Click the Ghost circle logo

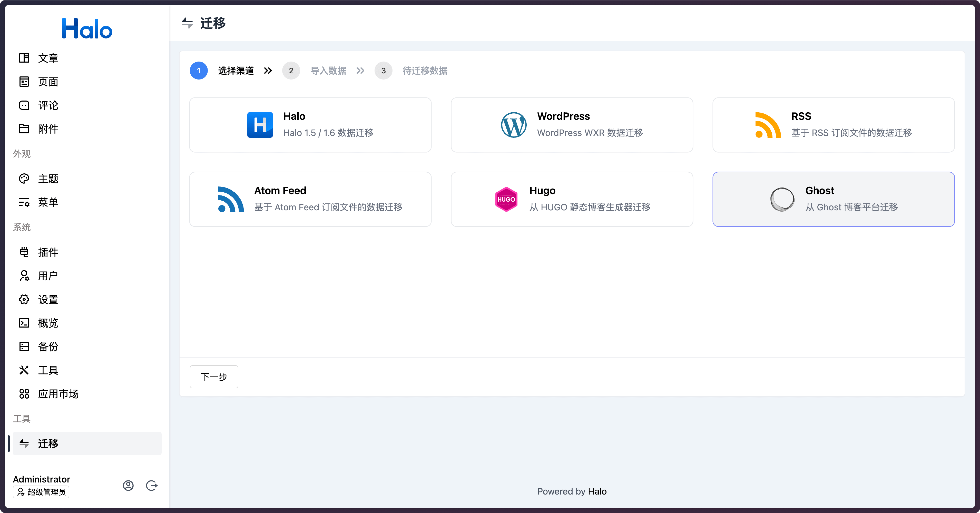(x=782, y=199)
